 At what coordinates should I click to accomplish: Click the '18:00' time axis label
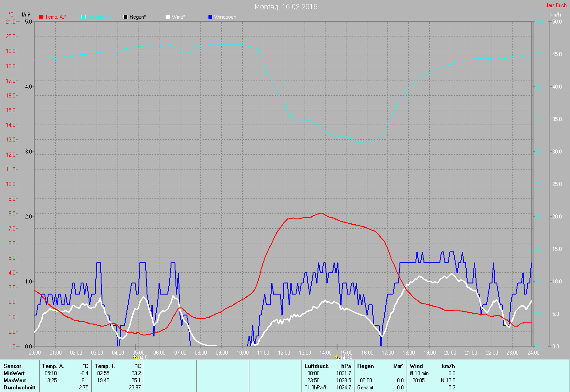tap(409, 353)
